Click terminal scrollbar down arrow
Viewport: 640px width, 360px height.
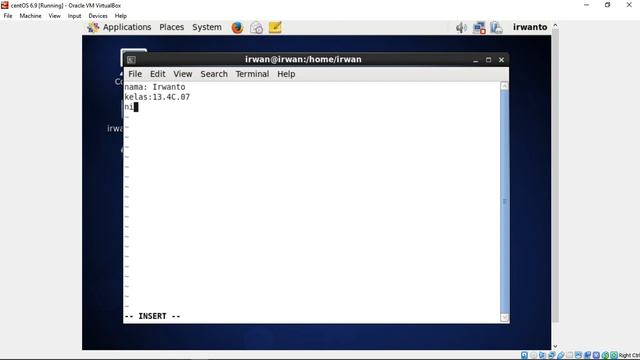504,318
